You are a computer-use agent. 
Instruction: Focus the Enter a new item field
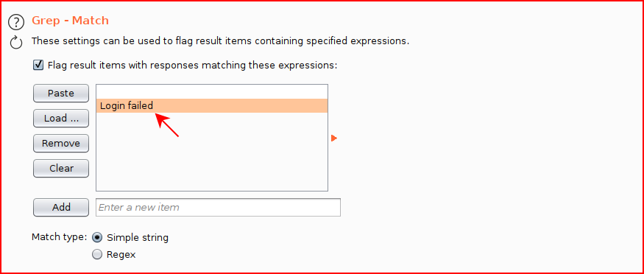coord(218,208)
